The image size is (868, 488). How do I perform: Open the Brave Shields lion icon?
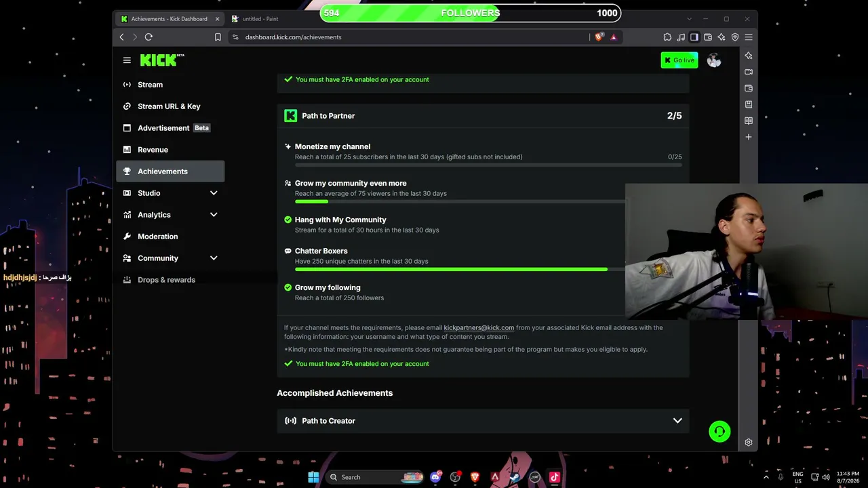click(x=599, y=37)
